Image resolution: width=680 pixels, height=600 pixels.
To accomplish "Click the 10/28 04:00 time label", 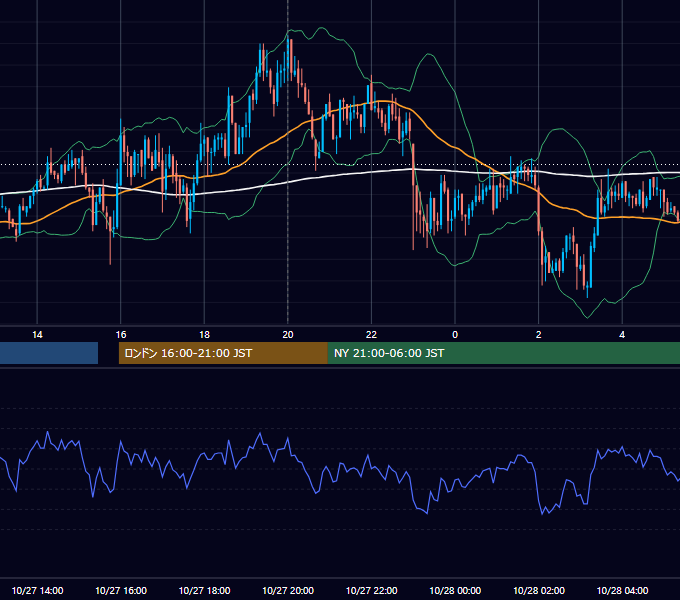I will tap(622, 590).
